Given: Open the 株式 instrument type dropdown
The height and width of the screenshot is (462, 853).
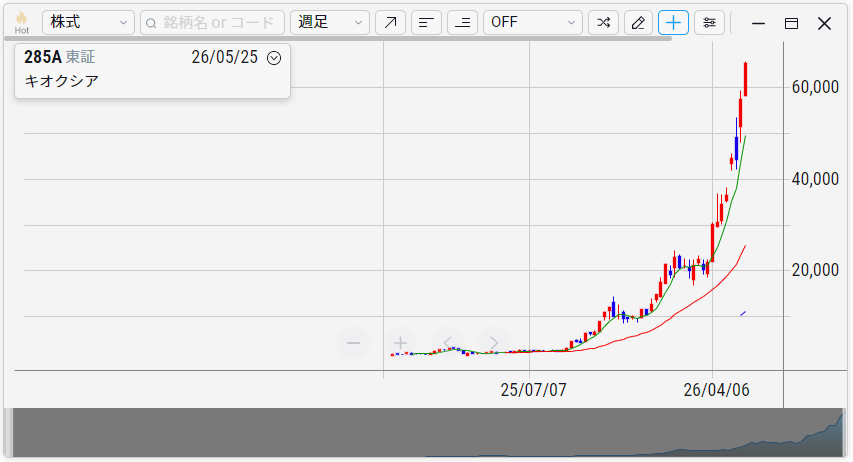Looking at the screenshot, I should 88,22.
